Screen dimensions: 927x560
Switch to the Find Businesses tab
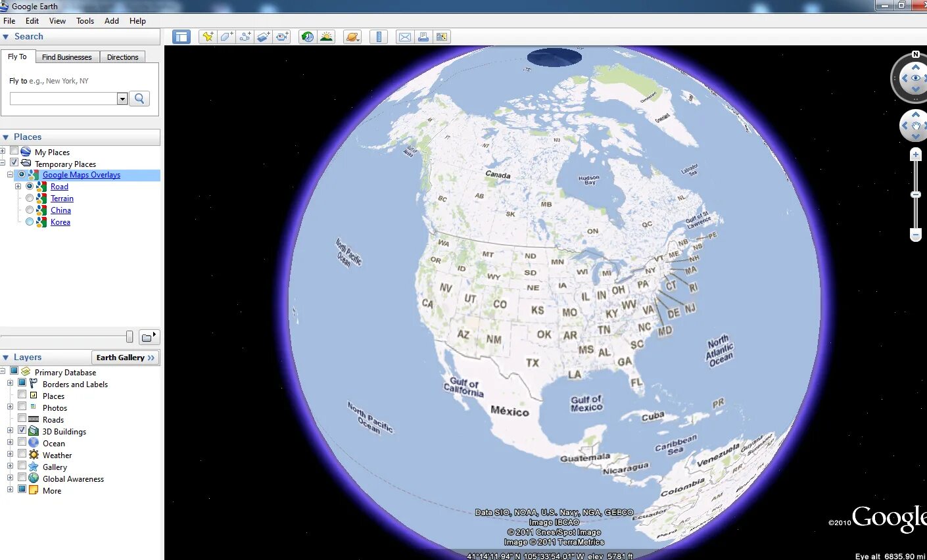coord(67,57)
